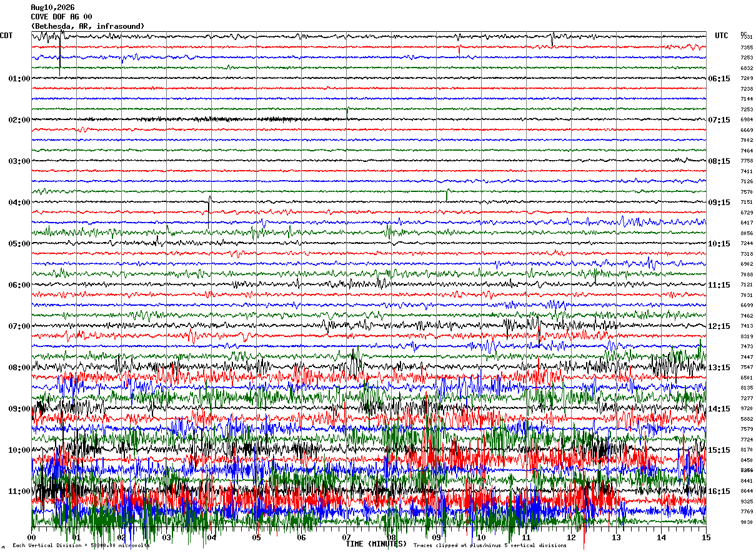Screen dimensions: 756x554
Task: Click the 16:15 UTC time label
Action: point(719,491)
